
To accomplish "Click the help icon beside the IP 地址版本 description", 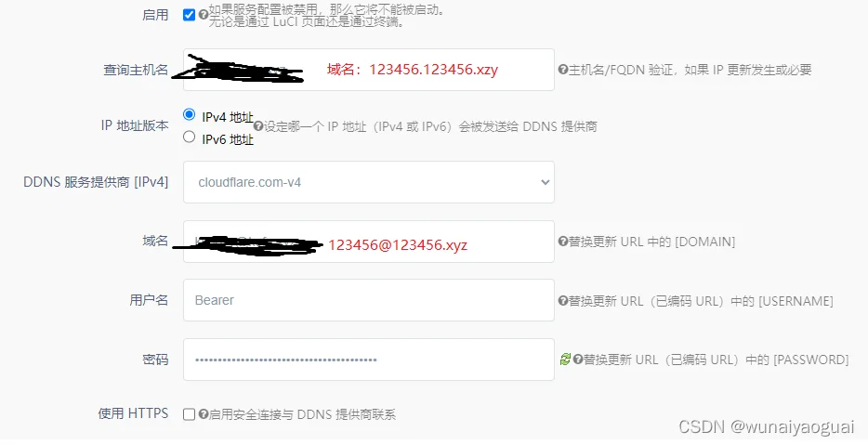I will click(258, 126).
